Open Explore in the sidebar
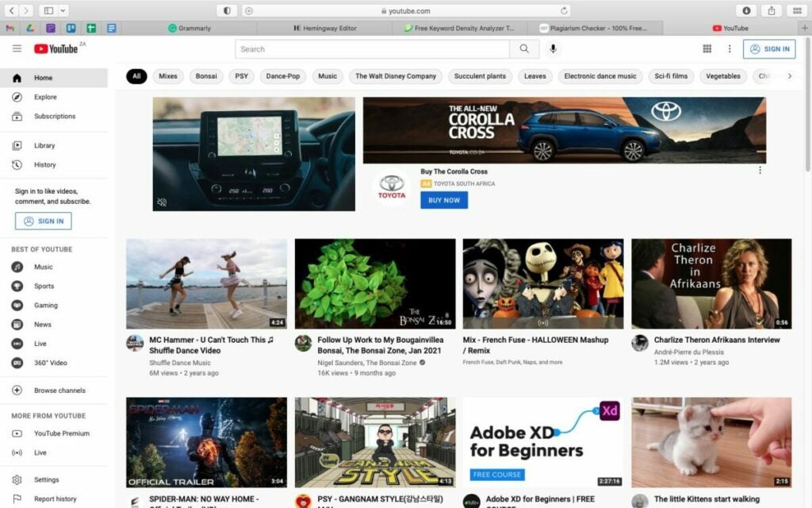This screenshot has width=812, height=508. coord(54,97)
